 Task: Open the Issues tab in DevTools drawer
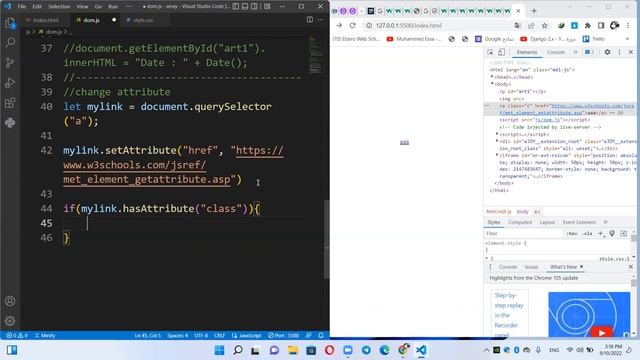click(x=531, y=267)
